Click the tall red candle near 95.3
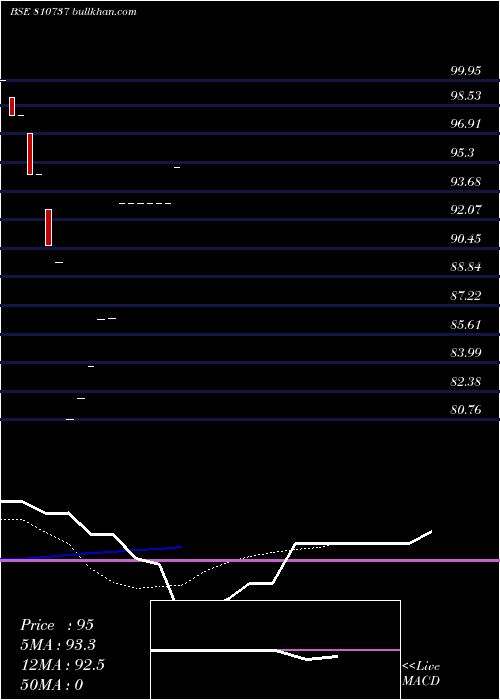The image size is (500, 700). tap(30, 154)
